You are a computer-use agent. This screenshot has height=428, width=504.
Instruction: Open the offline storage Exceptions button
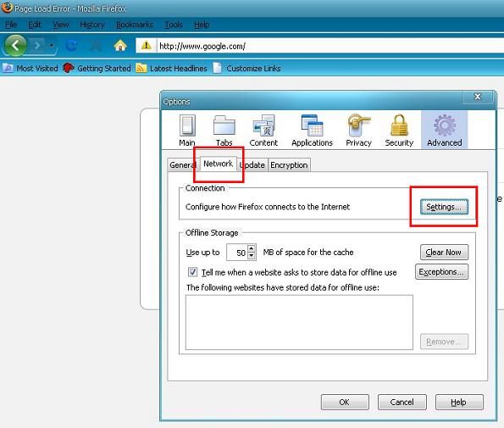[x=441, y=272]
